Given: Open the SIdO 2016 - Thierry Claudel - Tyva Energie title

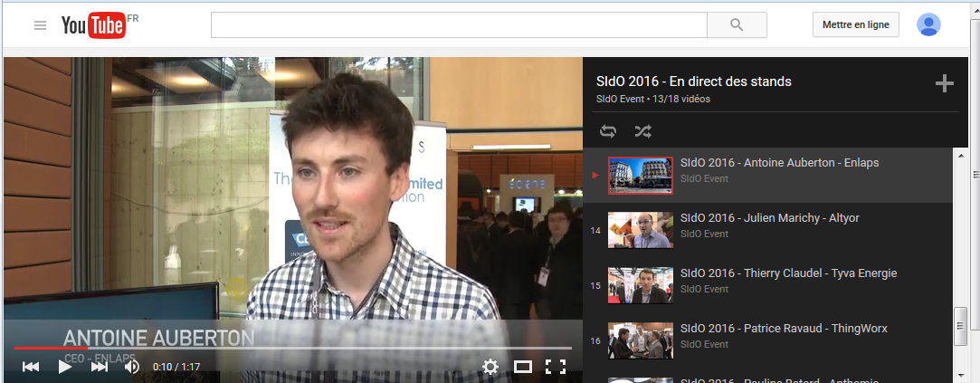Looking at the screenshot, I should coord(789,273).
